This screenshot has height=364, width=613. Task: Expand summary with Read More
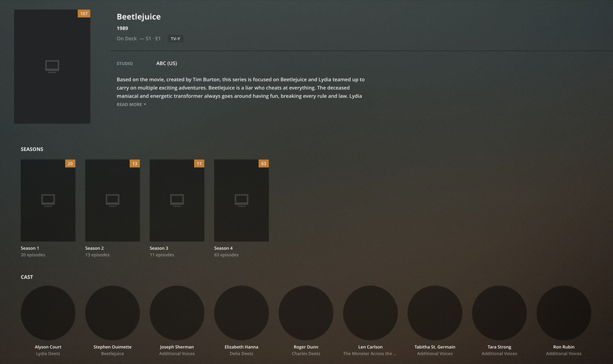pos(131,105)
